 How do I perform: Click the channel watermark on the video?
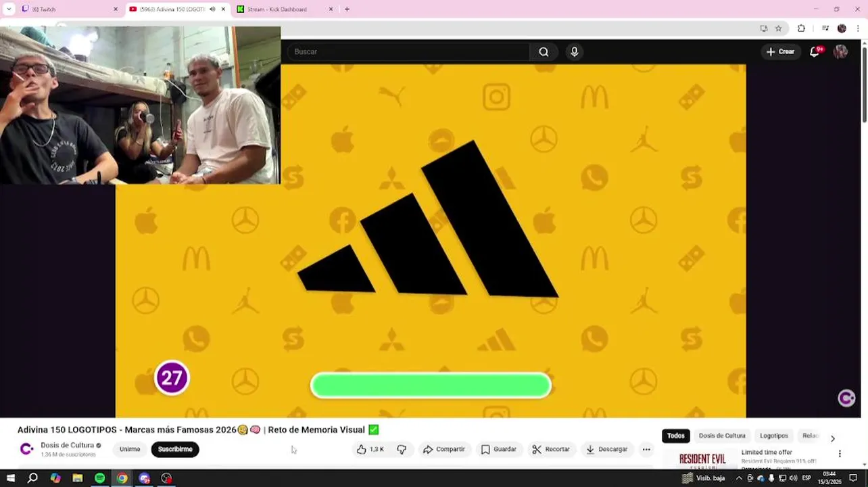click(x=846, y=398)
